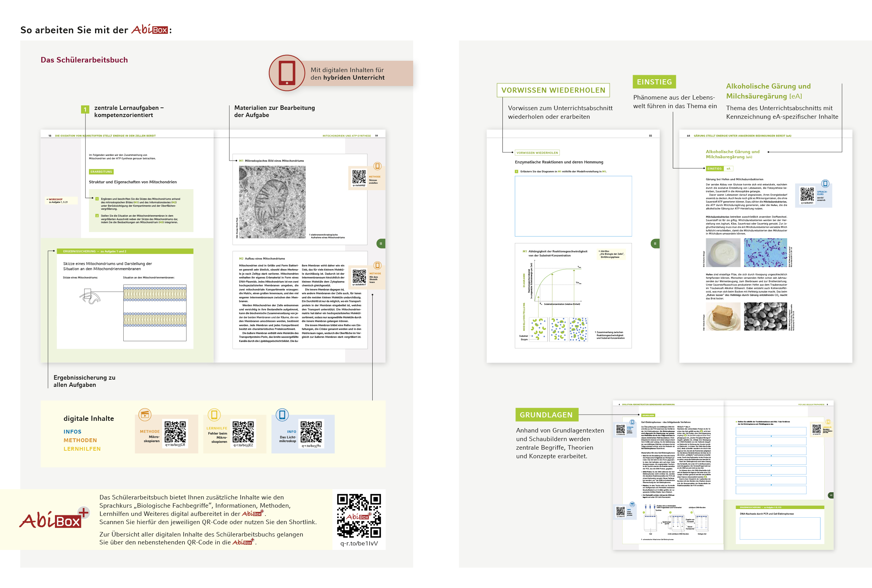Open the q-r.to/bcyj9x Lichtmikroskop shortlink
The height and width of the screenshot is (588, 872).
311,446
